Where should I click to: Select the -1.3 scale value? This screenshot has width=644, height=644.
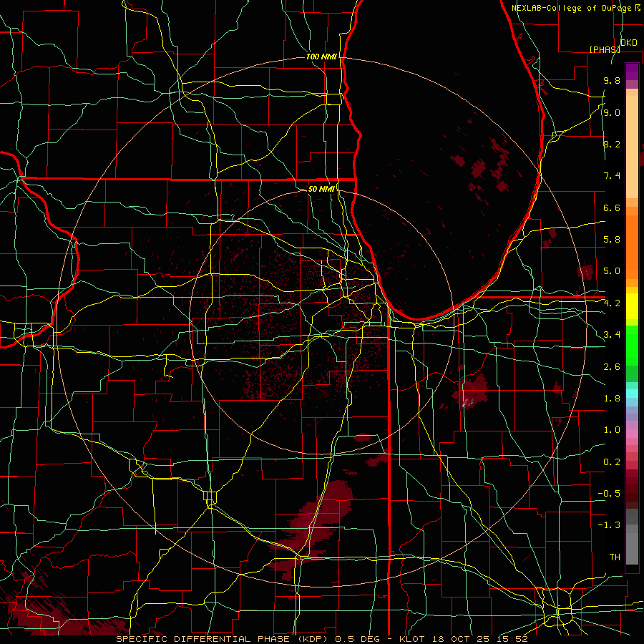tap(609, 525)
